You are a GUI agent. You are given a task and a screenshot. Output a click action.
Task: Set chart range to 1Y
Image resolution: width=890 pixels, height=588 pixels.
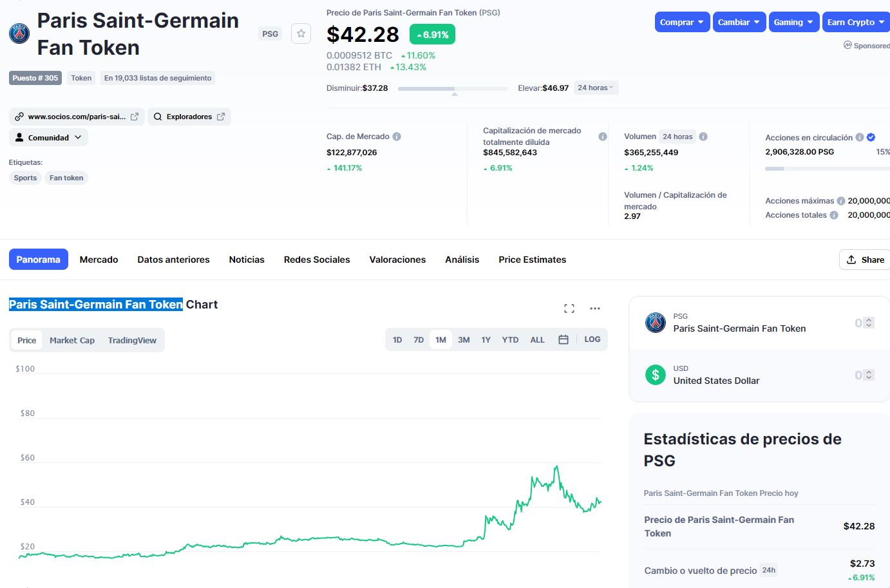click(x=486, y=339)
